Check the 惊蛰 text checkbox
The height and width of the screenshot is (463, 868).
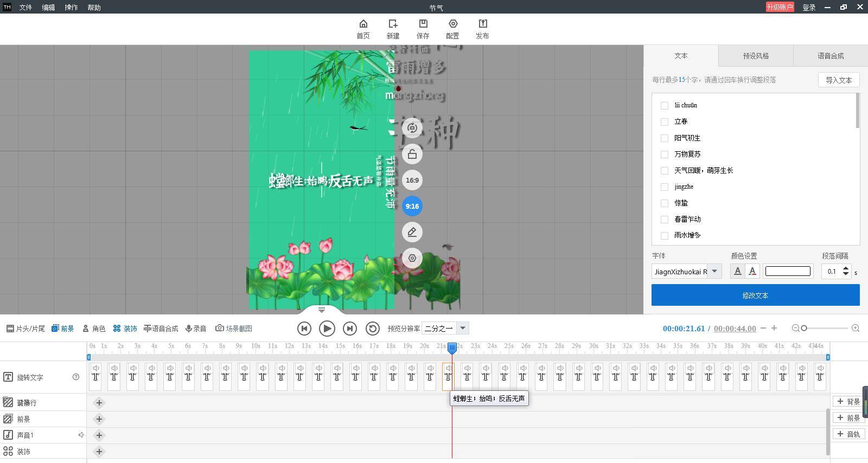point(665,203)
